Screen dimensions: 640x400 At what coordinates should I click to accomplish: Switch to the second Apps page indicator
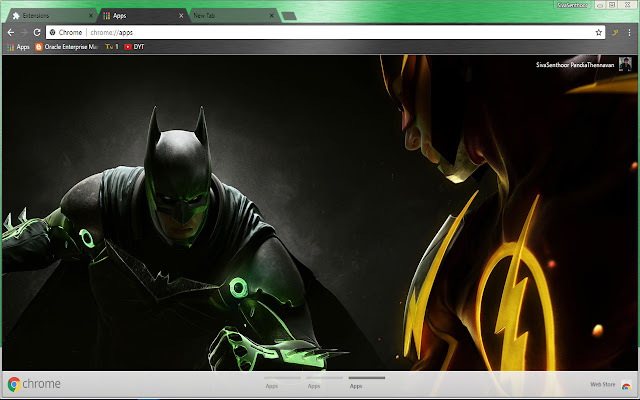click(324, 382)
